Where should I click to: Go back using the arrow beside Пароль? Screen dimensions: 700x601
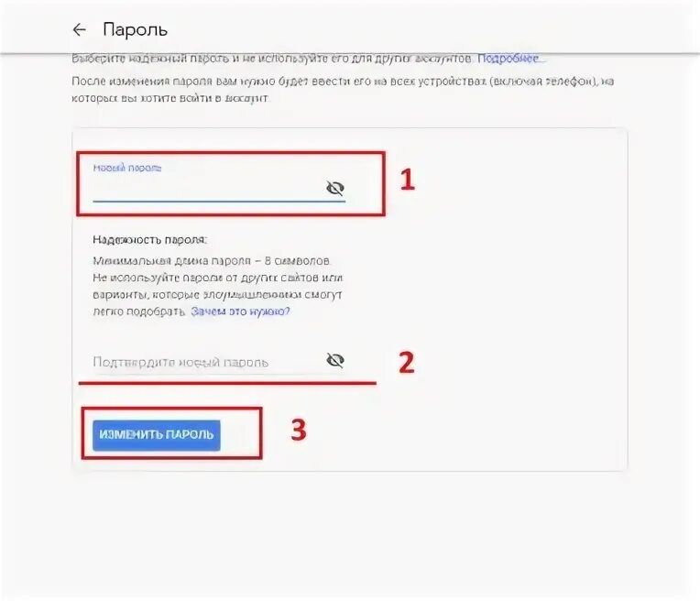coord(79,30)
